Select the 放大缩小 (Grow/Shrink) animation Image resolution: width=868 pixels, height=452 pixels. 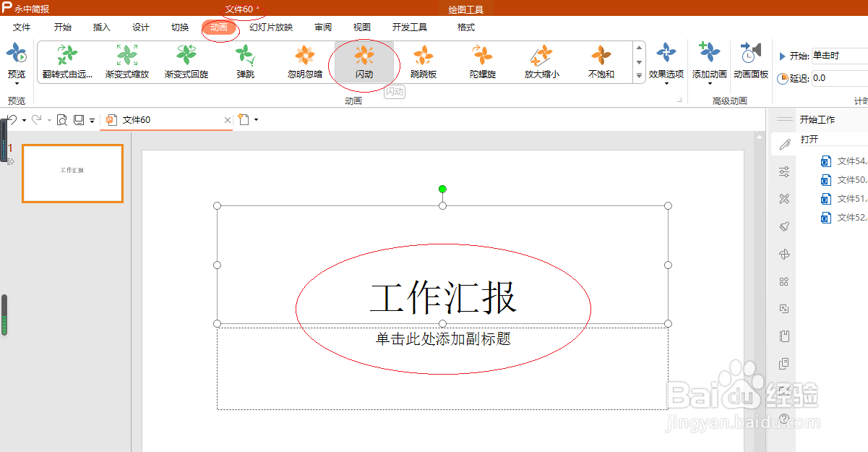pyautogui.click(x=541, y=61)
